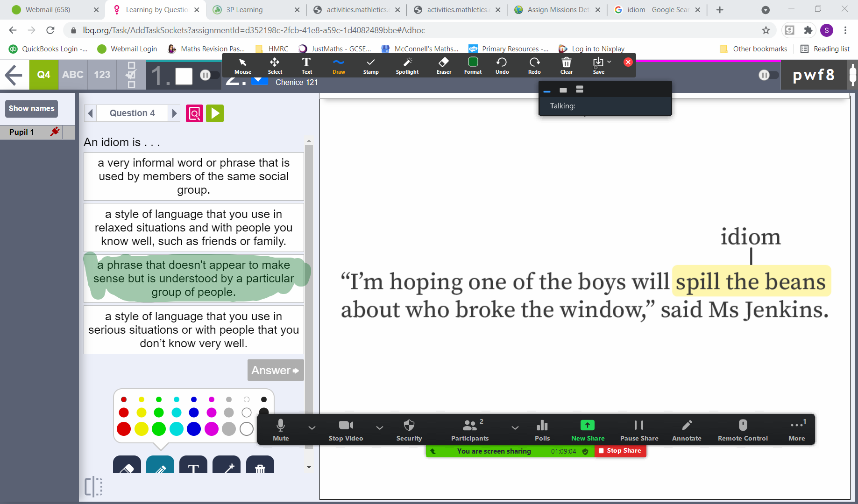Viewport: 858px width, 504px height.
Task: Select the Stamp annotation tool
Action: pyautogui.click(x=370, y=66)
